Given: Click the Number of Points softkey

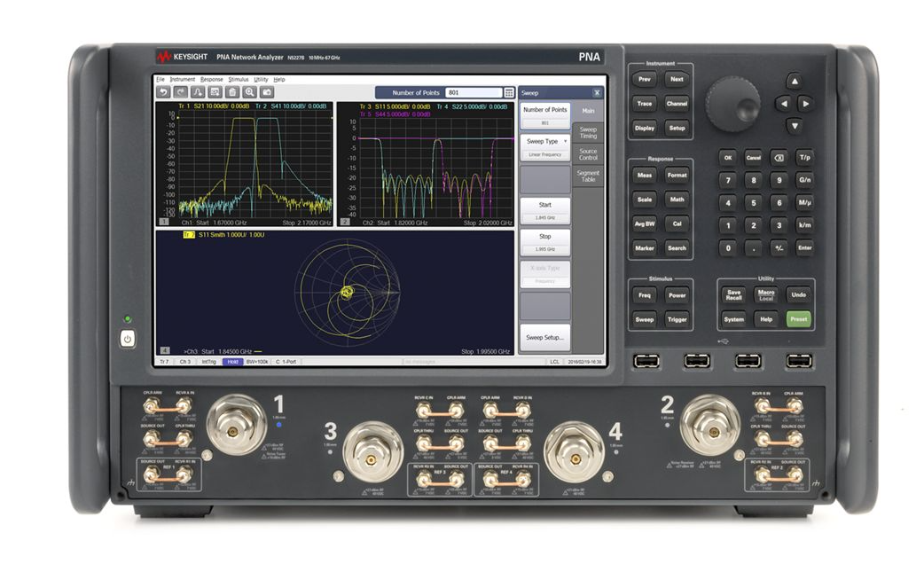Looking at the screenshot, I should tap(545, 115).
